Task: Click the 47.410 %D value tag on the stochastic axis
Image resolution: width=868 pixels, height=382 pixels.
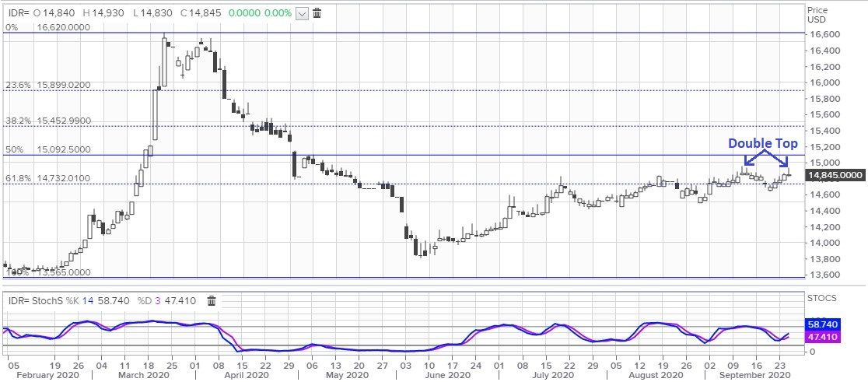Action: 824,337
